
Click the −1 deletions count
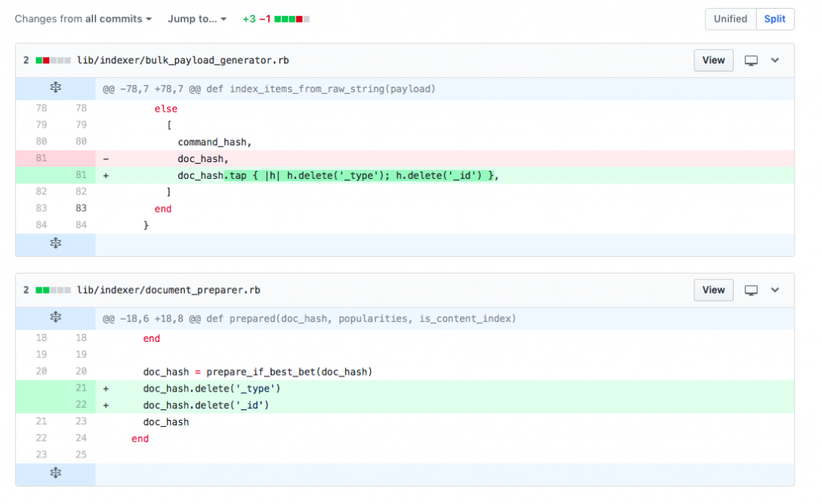tap(265, 19)
